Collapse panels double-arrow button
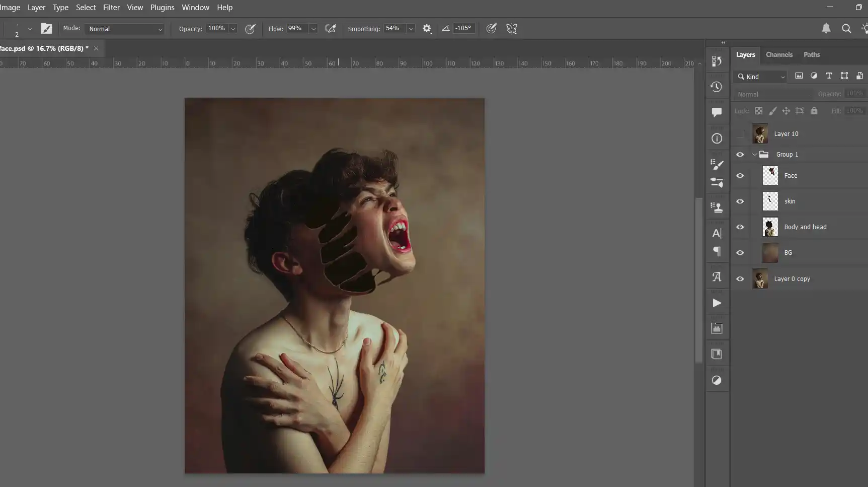This screenshot has height=487, width=868. 723,43
